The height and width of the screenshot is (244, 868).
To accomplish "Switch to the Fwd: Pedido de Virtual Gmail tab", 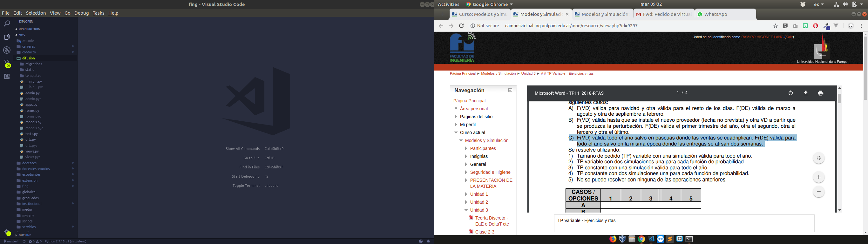I will point(663,15).
